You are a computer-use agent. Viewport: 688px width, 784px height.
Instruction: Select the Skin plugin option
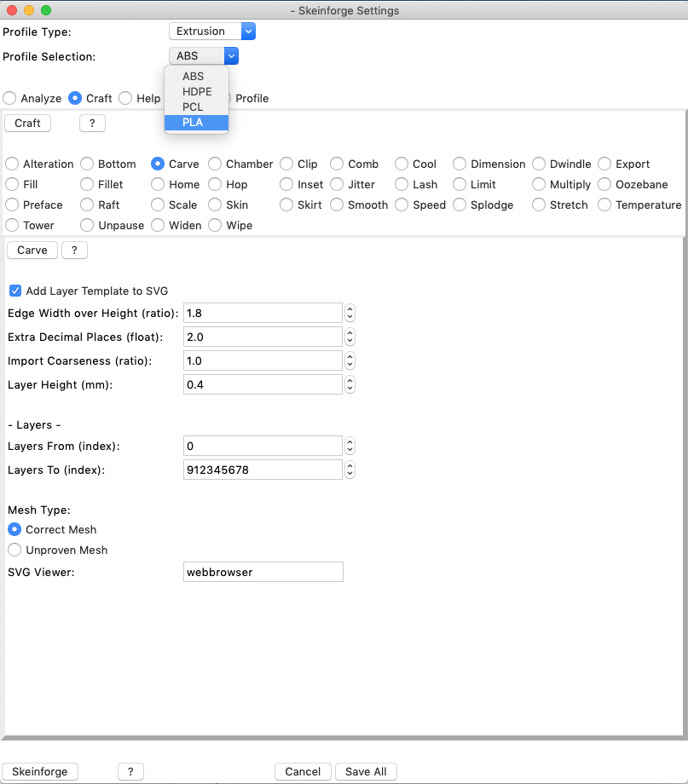click(215, 205)
